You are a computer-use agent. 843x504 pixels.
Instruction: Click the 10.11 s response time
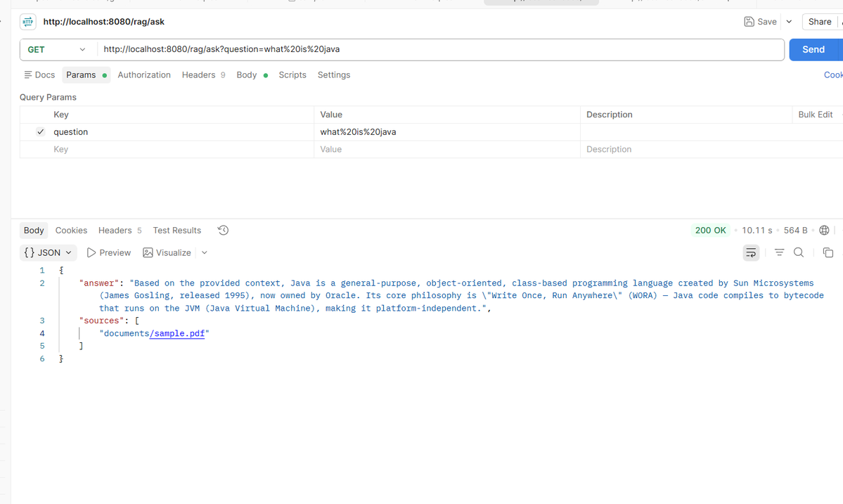(757, 231)
